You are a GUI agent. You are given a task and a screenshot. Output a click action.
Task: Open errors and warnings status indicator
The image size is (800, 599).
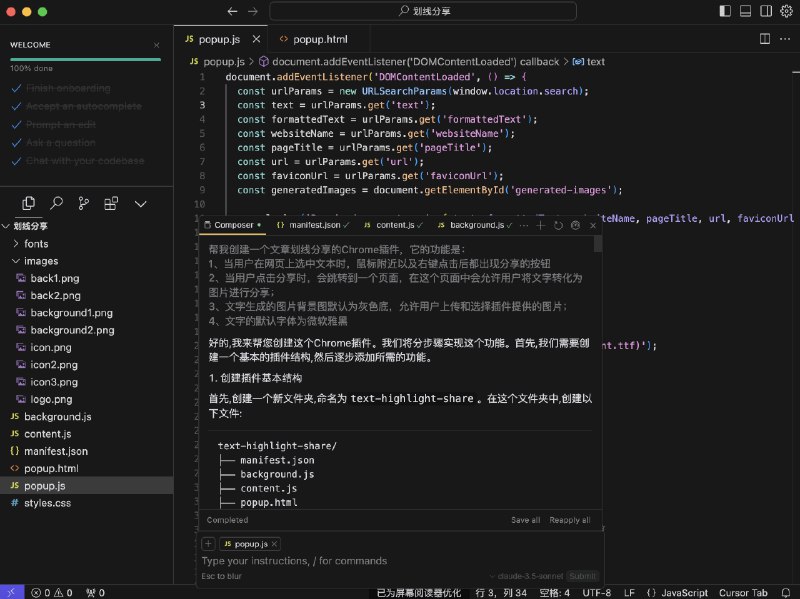coord(52,593)
